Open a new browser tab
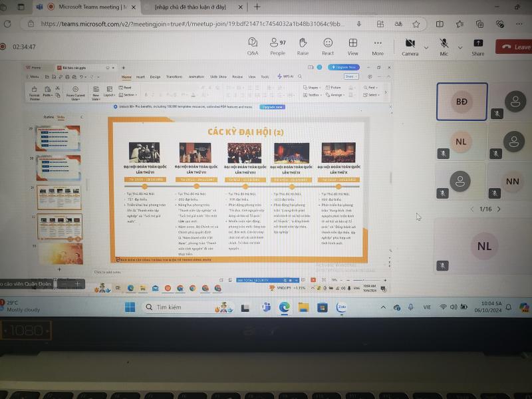 (x=257, y=7)
